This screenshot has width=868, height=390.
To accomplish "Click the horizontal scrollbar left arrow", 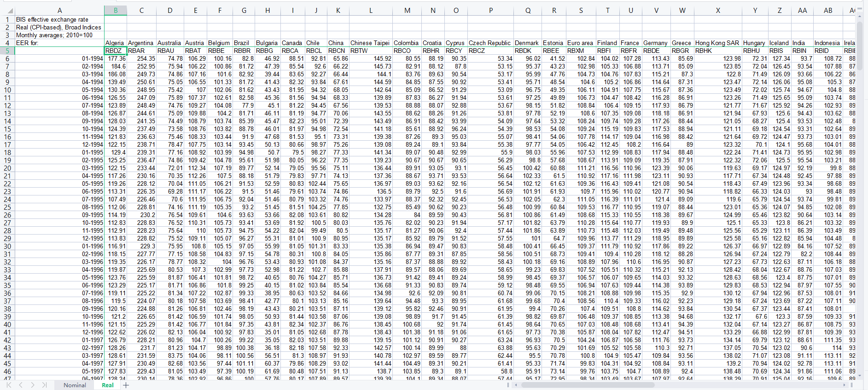I will [516, 385].
